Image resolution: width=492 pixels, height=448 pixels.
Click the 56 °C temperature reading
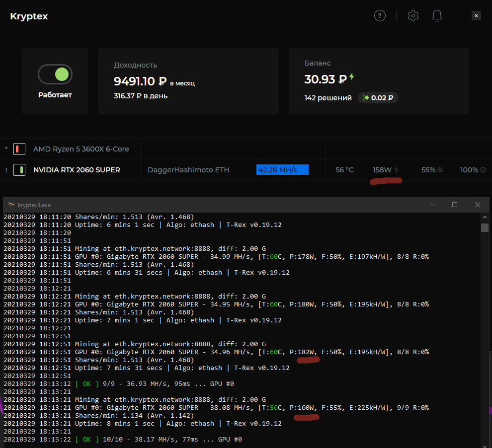point(344,170)
